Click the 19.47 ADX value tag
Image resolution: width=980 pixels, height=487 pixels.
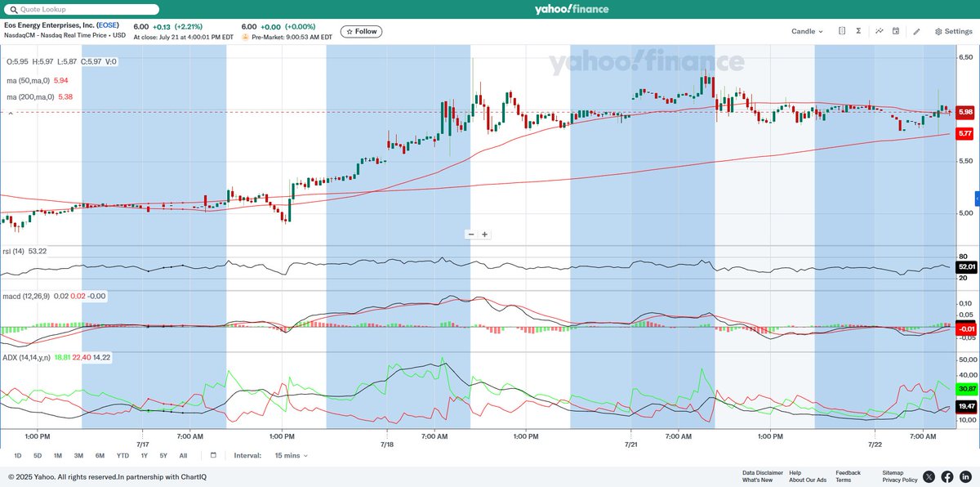tap(966, 406)
